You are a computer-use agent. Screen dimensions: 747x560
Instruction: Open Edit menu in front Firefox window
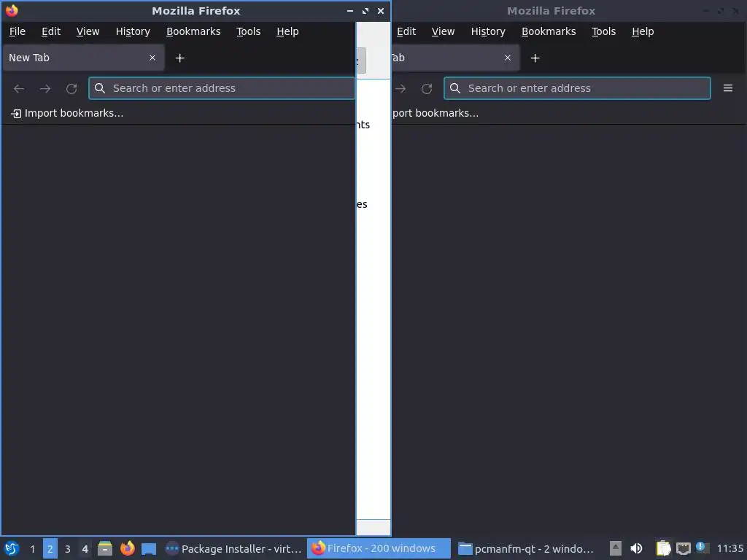[51, 31]
